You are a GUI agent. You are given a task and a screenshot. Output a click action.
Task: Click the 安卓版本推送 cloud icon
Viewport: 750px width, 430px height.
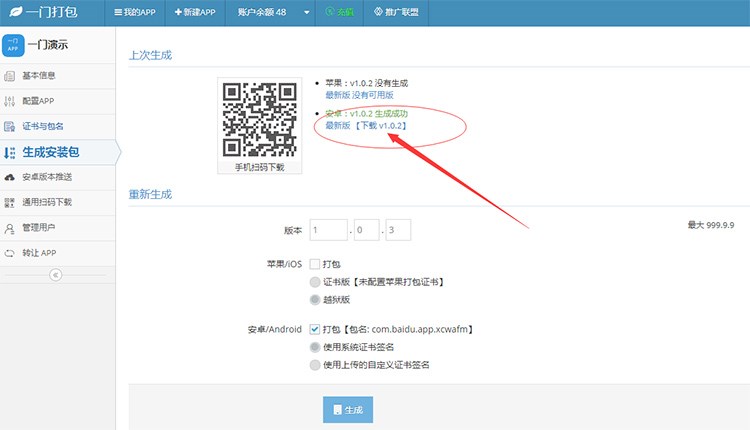point(10,177)
